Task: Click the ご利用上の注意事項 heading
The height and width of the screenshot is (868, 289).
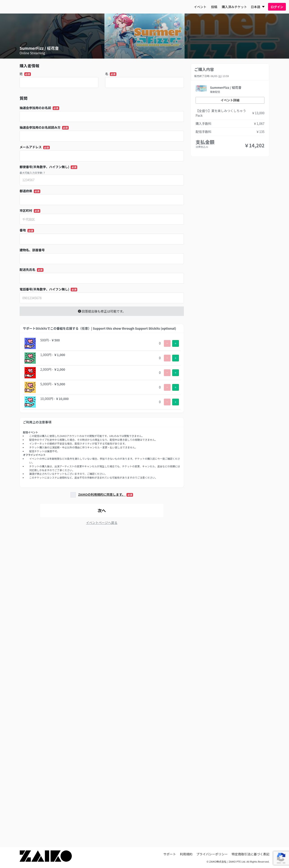Action: 37,422
